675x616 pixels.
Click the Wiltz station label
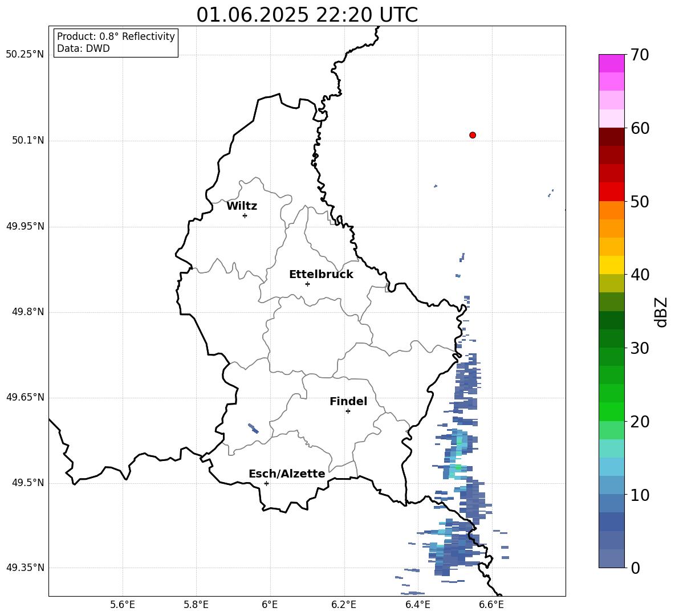(x=242, y=206)
